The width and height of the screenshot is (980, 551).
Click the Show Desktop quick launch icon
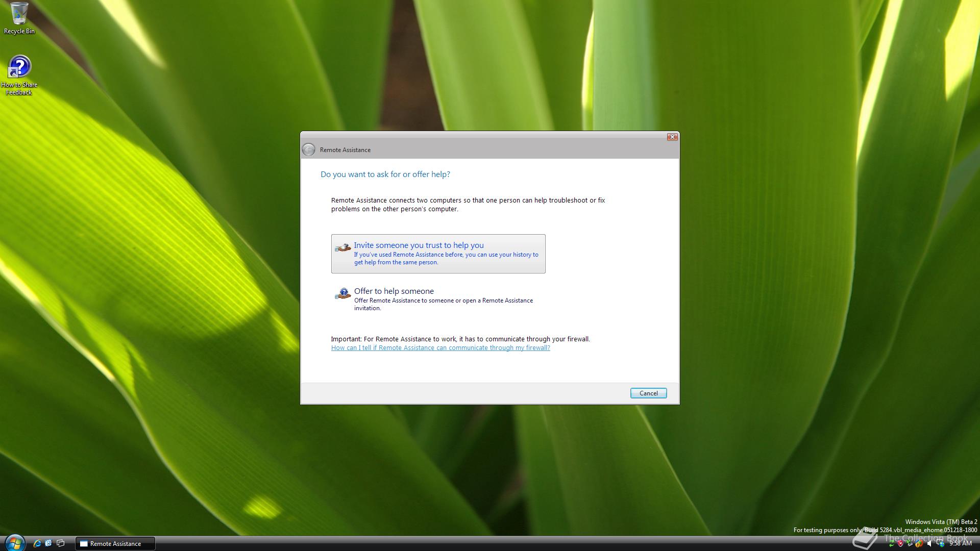(x=48, y=543)
